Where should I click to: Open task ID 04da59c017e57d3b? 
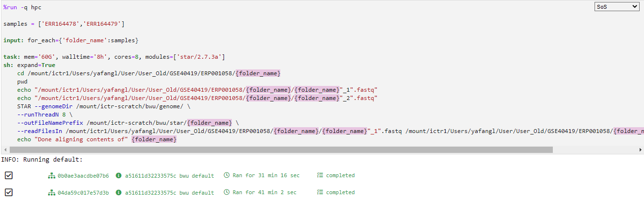(x=83, y=193)
